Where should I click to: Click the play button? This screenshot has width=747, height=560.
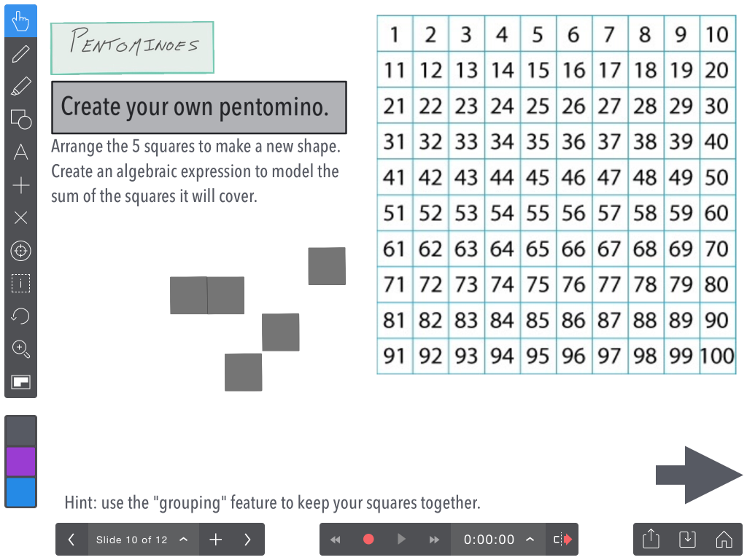click(x=401, y=539)
